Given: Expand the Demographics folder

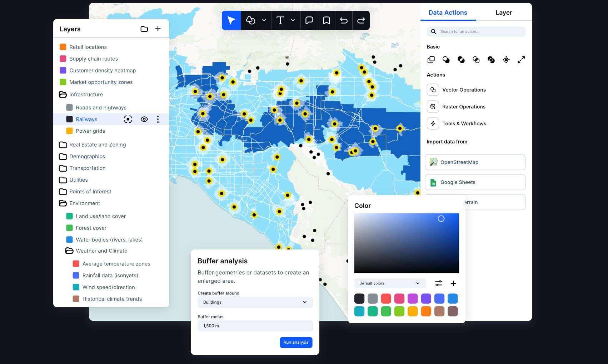Looking at the screenshot, I should click(x=63, y=156).
